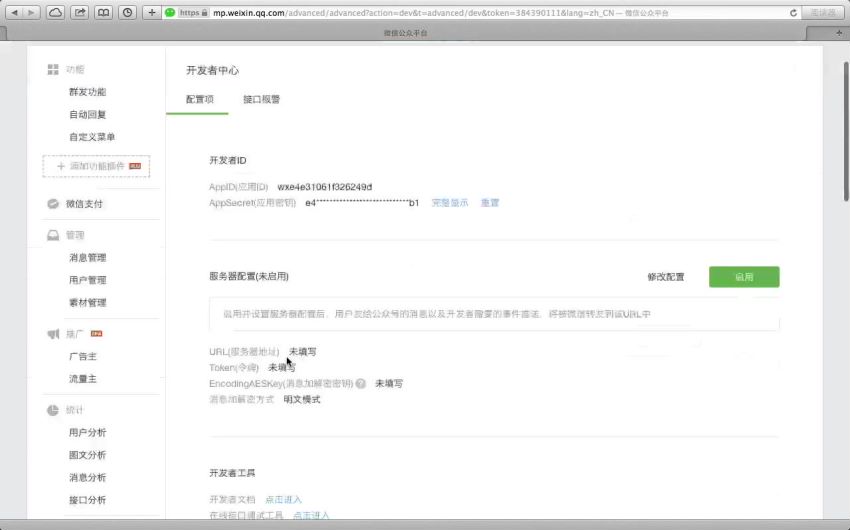850x530 pixels.
Task: Click the page vertical scrollbar thumb
Action: pos(846,132)
